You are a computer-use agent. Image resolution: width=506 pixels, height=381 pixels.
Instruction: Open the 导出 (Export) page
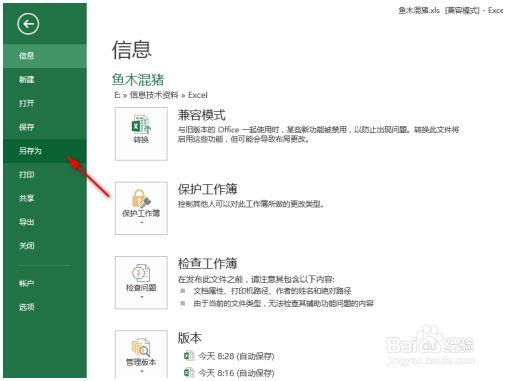tap(45, 222)
